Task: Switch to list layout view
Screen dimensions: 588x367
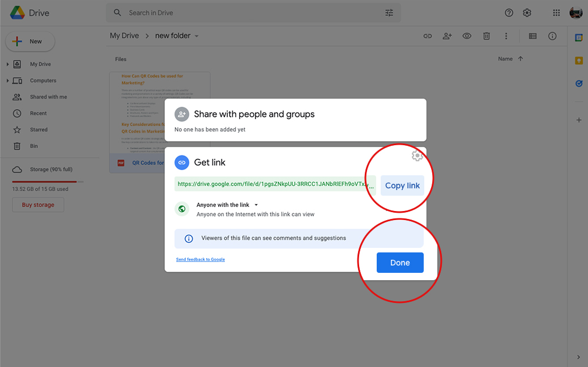Action: pos(532,36)
